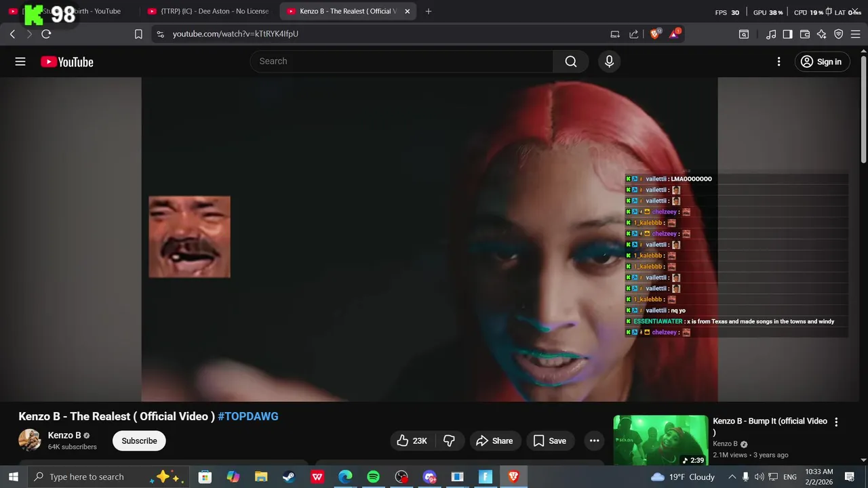Click the YouTube search input field
The width and height of the screenshot is (868, 488).
401,61
